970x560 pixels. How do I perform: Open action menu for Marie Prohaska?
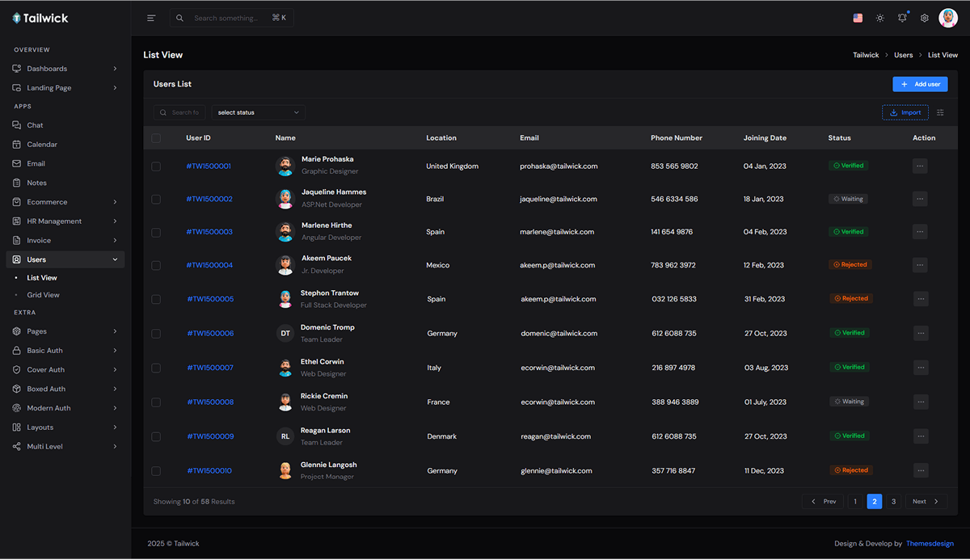(x=920, y=166)
